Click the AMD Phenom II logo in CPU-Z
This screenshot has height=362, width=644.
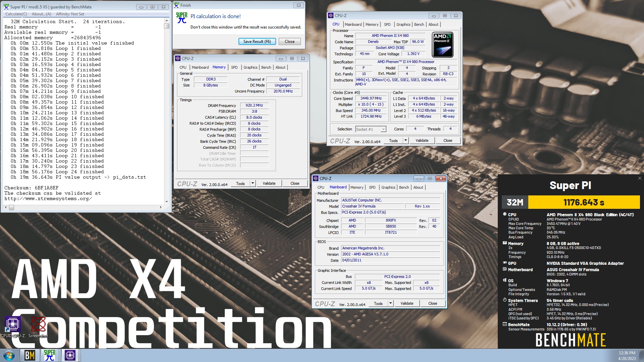(x=442, y=45)
